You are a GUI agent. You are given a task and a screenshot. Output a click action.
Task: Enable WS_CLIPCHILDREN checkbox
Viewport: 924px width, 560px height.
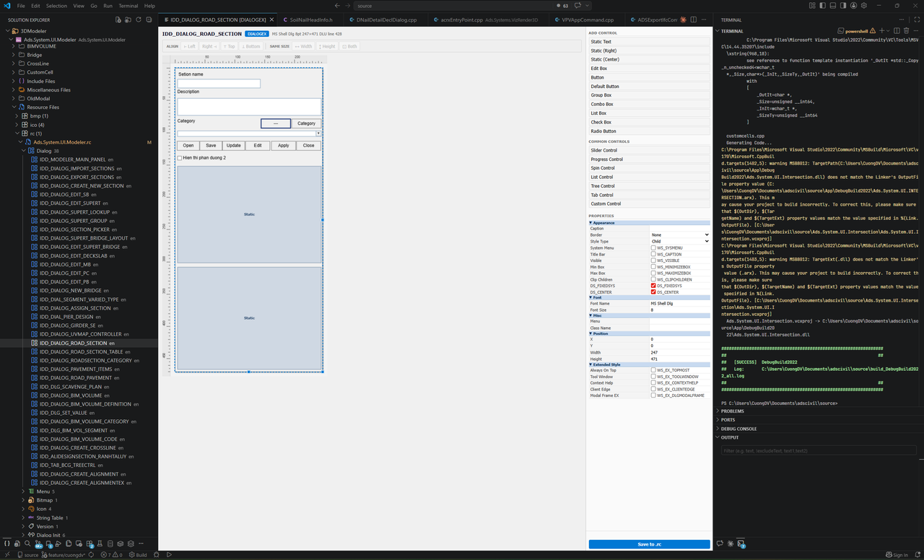coord(653,279)
